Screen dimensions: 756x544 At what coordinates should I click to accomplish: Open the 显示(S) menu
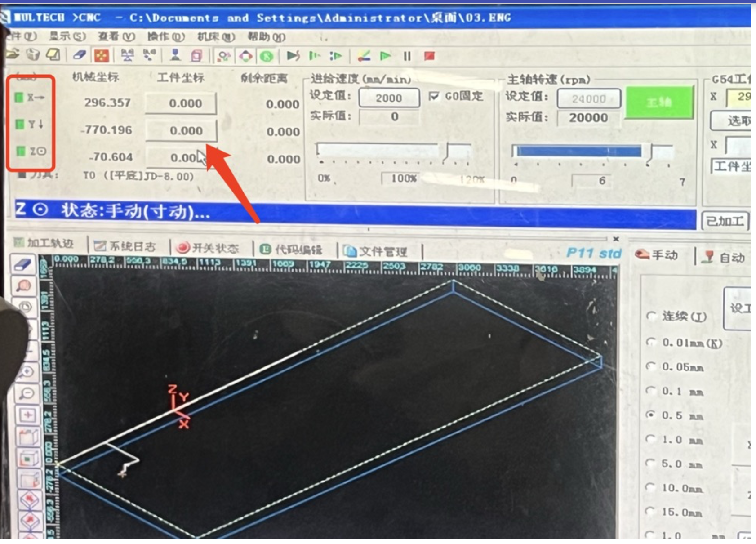coord(67,36)
